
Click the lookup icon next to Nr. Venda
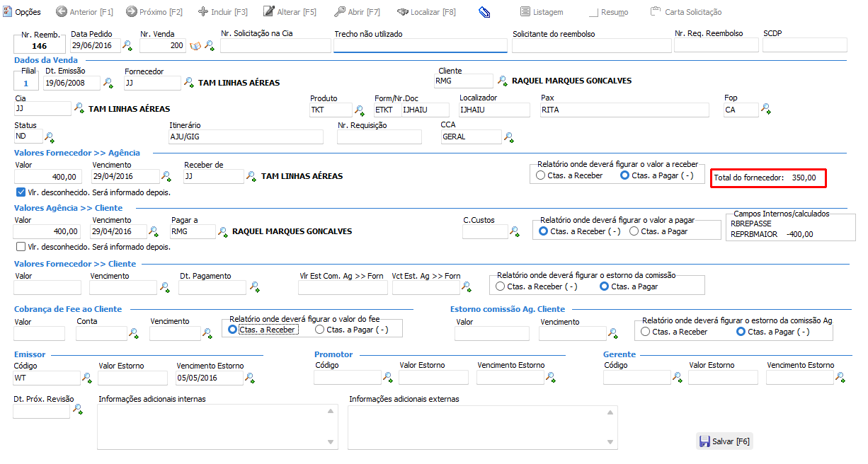pos(209,45)
